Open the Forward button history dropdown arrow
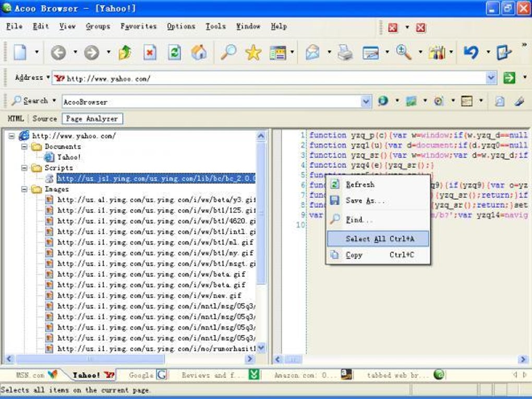The width and height of the screenshot is (532, 399). pos(108,52)
